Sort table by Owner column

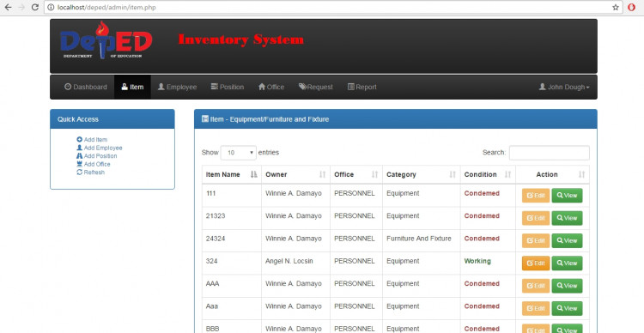click(x=295, y=174)
